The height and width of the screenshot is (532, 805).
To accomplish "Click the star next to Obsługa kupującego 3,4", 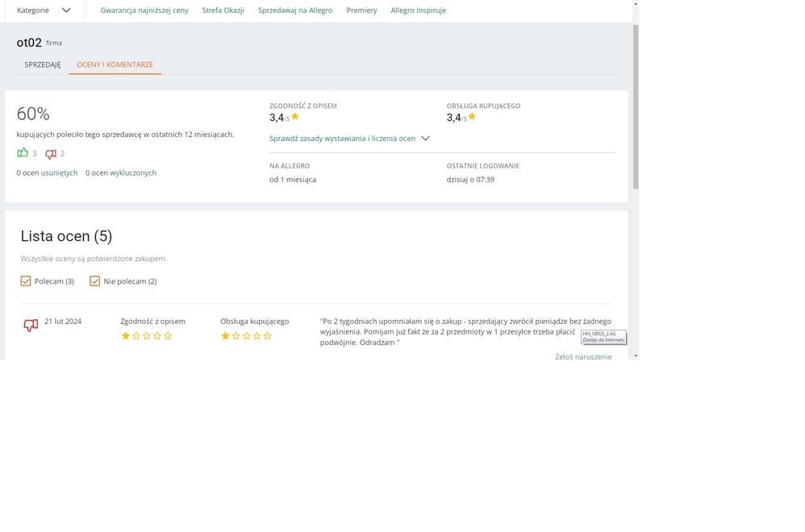I will coord(473,117).
